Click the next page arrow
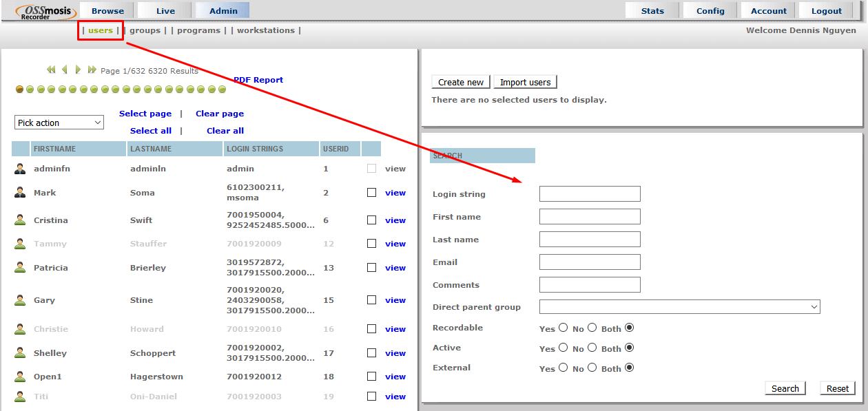The width and height of the screenshot is (868, 411). tap(78, 70)
